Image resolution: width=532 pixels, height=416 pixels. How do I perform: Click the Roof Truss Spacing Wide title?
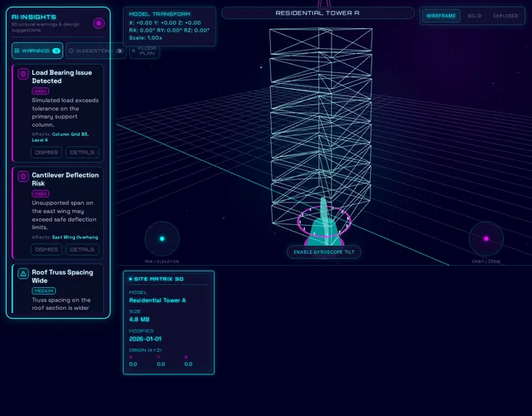pos(62,277)
